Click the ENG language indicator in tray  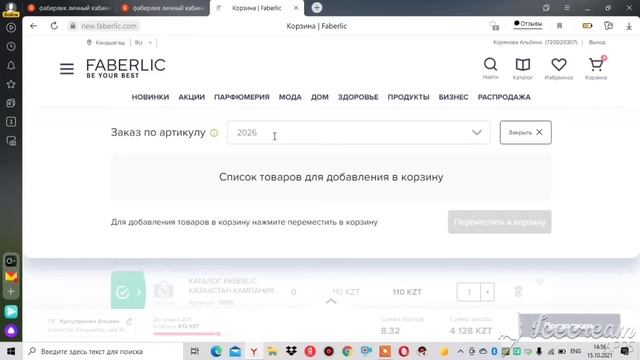coord(576,351)
